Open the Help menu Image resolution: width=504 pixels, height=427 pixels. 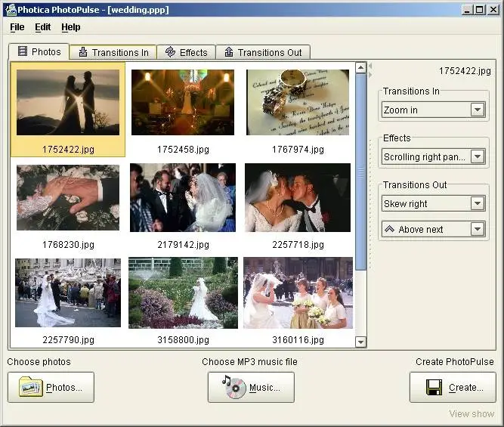click(71, 27)
